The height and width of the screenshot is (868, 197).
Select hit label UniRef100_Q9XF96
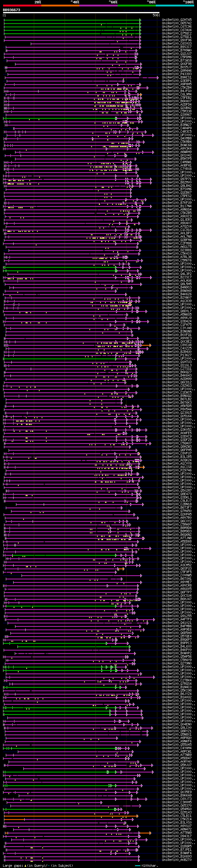coord(177,40)
